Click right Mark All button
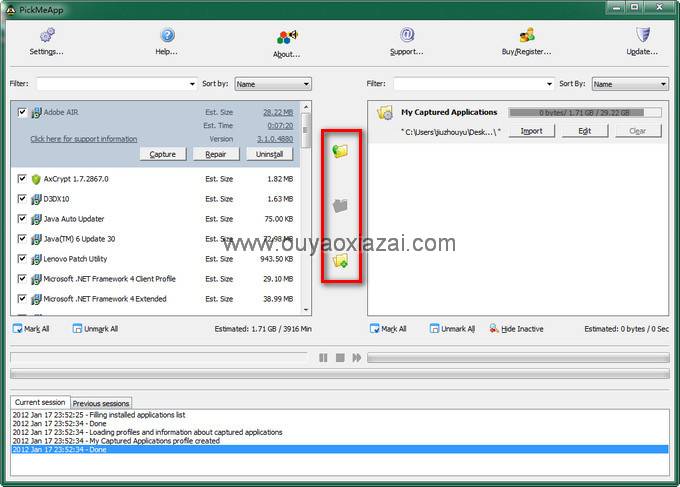Viewport: 680px width, 487px height. coord(388,329)
